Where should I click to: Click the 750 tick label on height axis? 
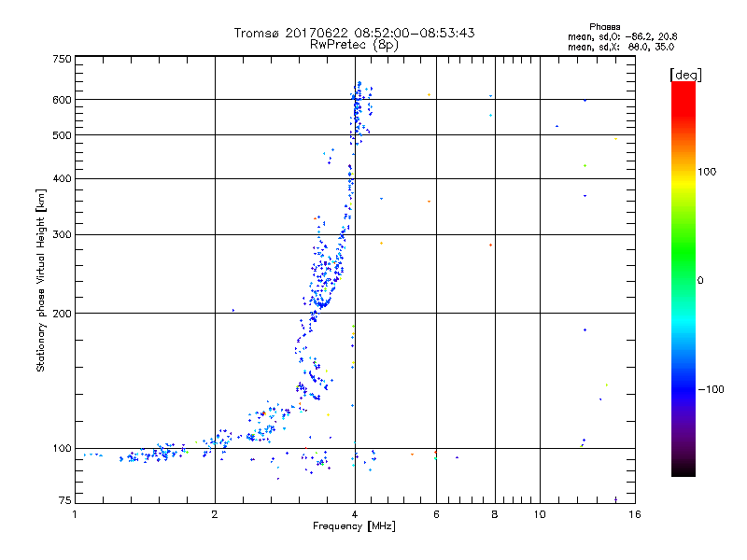61,59
